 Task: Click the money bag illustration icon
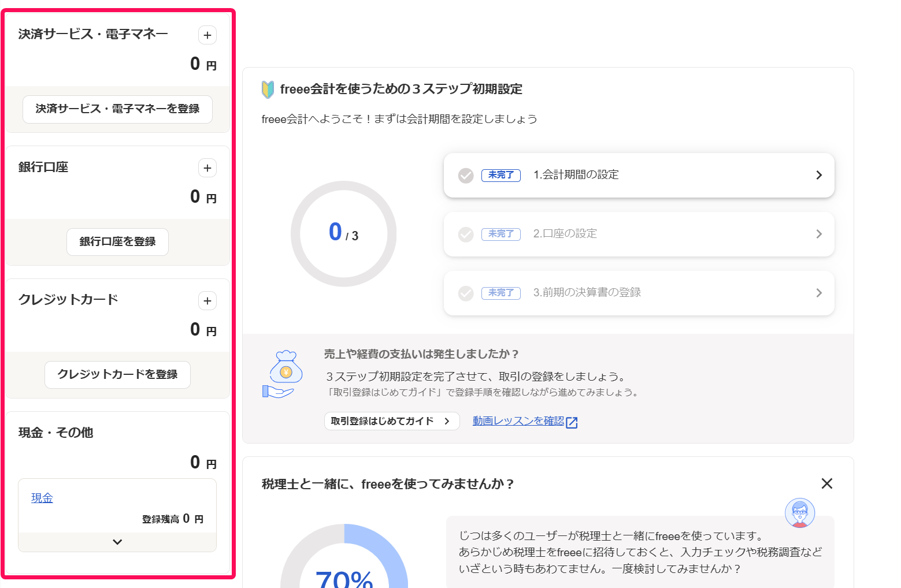pos(283,374)
